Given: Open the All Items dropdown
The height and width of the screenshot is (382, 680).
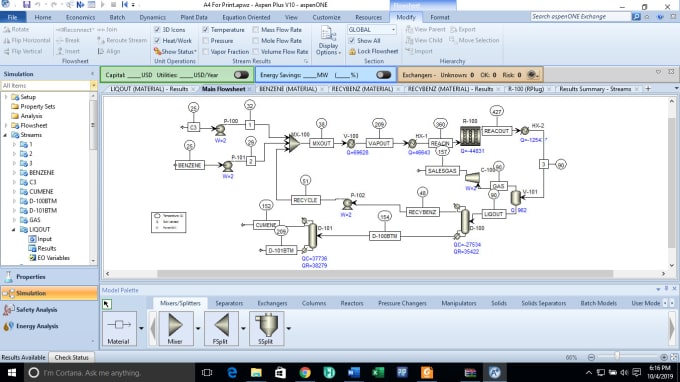Looking at the screenshot, I should (x=93, y=85).
